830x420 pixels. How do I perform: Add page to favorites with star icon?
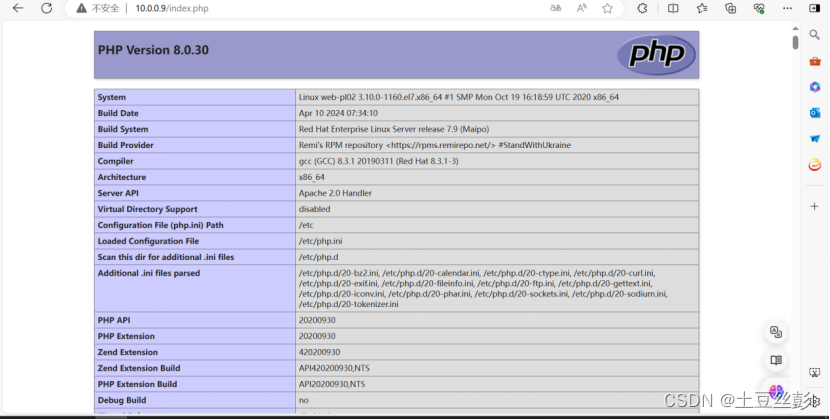click(607, 8)
